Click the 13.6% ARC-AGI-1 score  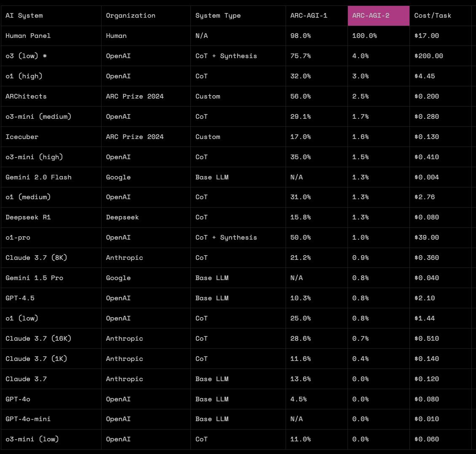tap(300, 379)
